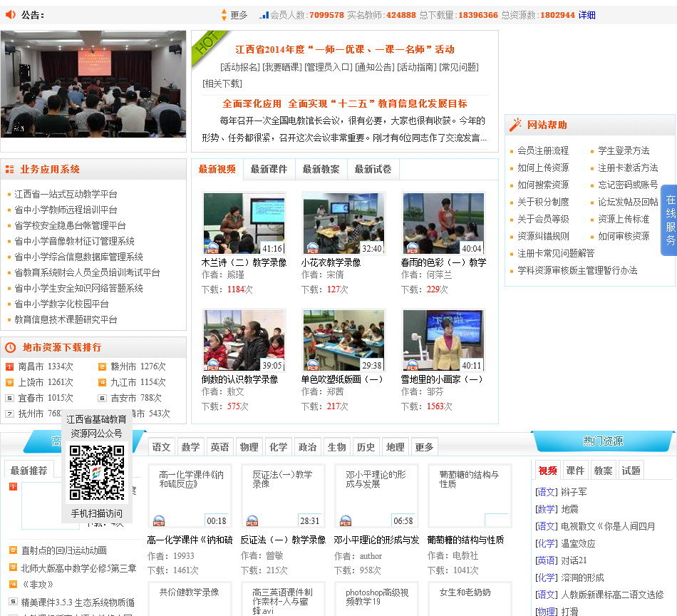677x616 pixels.
Task: Open the 江西省2014年度一师一优课 activity headline
Action: click(x=344, y=49)
